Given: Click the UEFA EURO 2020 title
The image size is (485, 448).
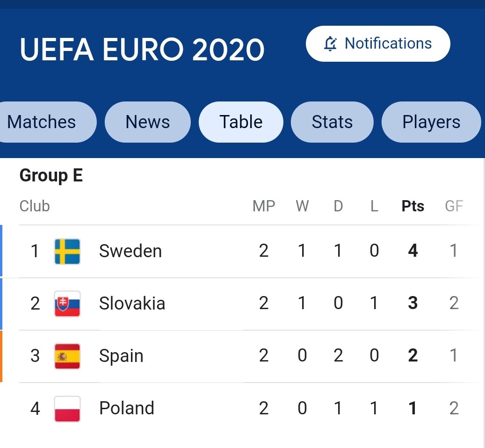Looking at the screenshot, I should [x=142, y=50].
